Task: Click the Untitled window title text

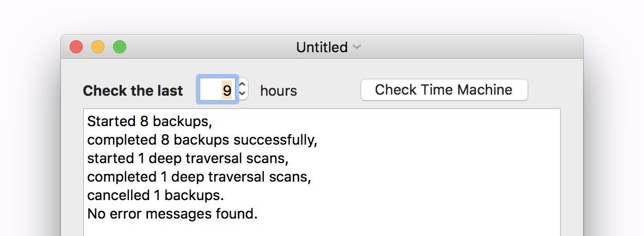Action: click(321, 47)
